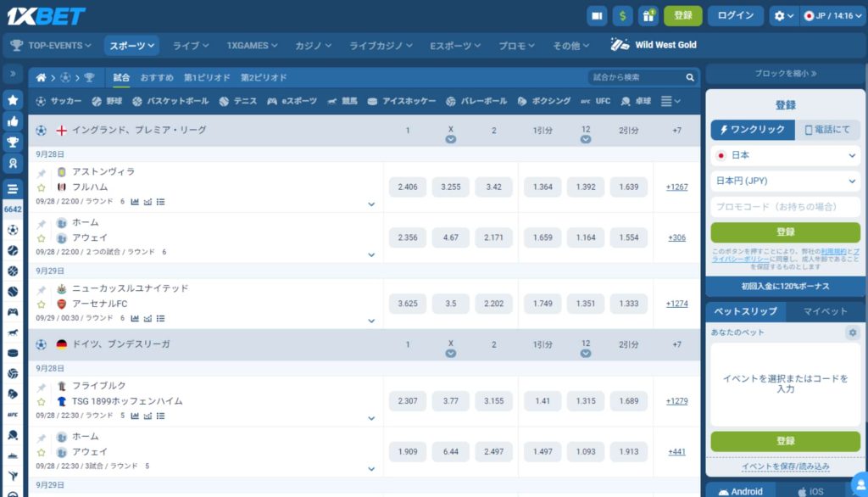Expand the Freiburg vs Hoffenheim match markets
The width and height of the screenshot is (868, 497).
pos(371,417)
